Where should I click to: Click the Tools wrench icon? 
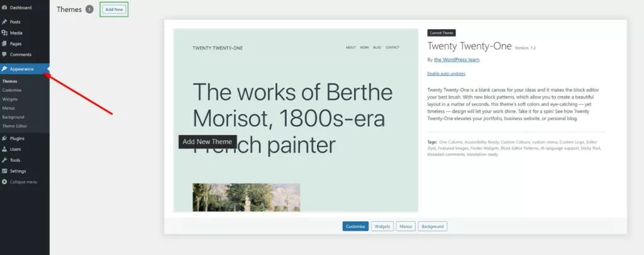4,160
